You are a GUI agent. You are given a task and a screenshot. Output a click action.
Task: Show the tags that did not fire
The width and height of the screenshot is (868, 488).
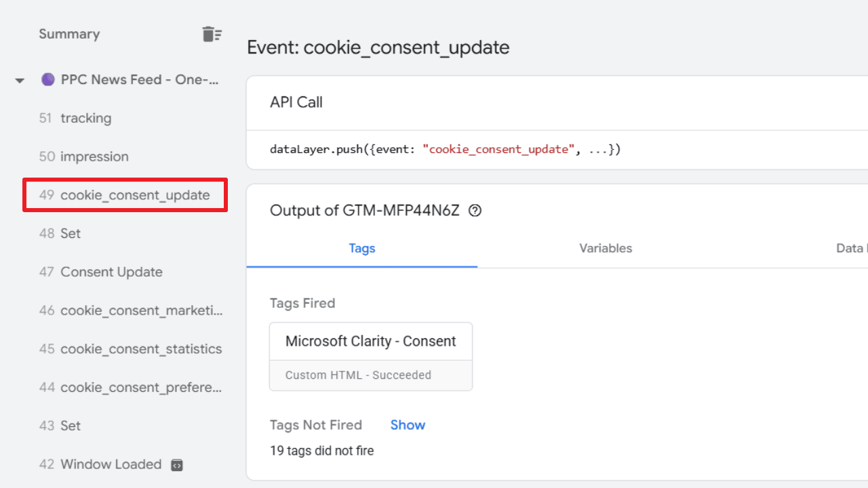tap(408, 425)
